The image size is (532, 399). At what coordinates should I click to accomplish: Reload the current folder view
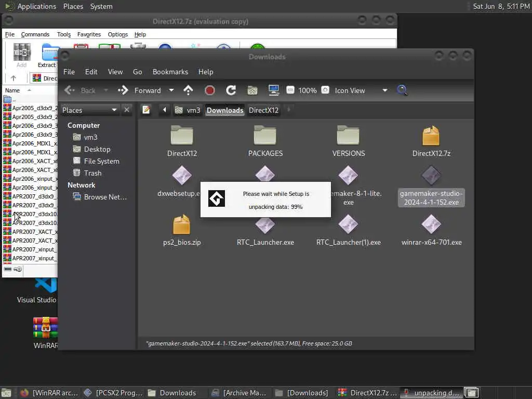(231, 90)
